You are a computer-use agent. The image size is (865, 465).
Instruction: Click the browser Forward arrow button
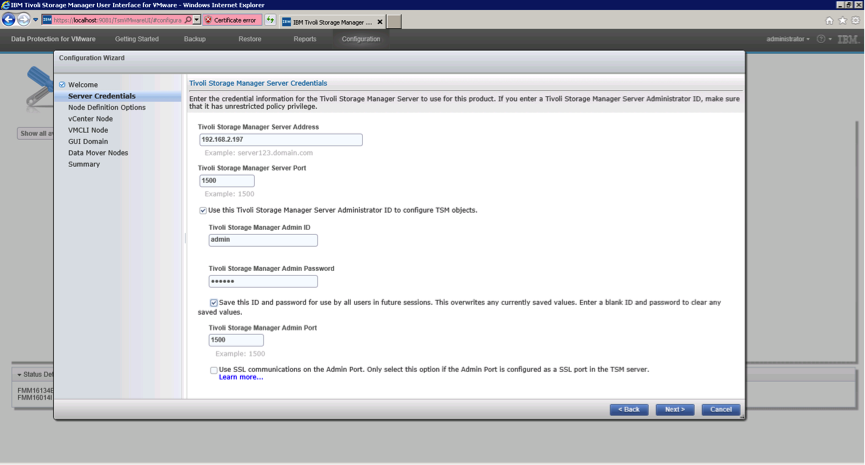click(x=23, y=20)
